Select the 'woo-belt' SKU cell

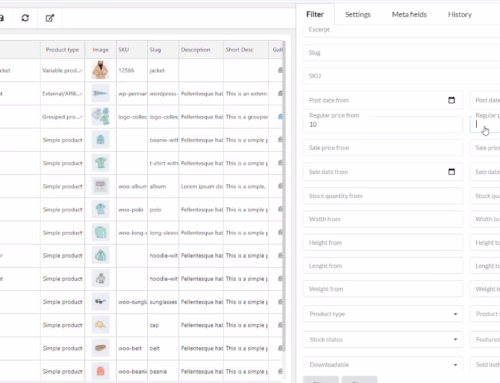coord(132,348)
